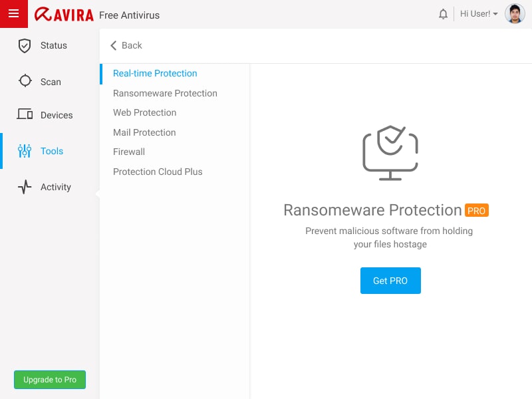Image resolution: width=532 pixels, height=399 pixels.
Task: Click the Tools sliders icon
Action: (25, 151)
